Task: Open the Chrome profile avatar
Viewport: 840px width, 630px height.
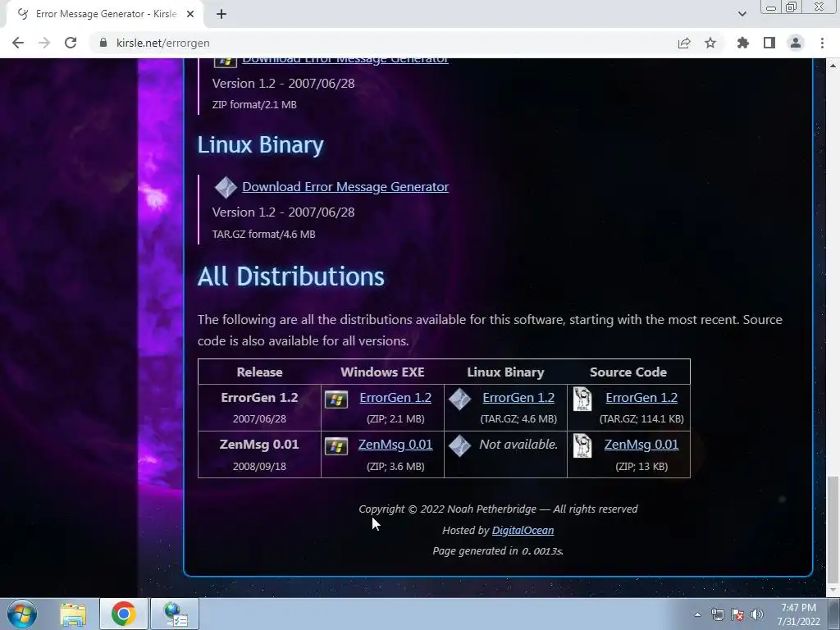Action: [796, 43]
